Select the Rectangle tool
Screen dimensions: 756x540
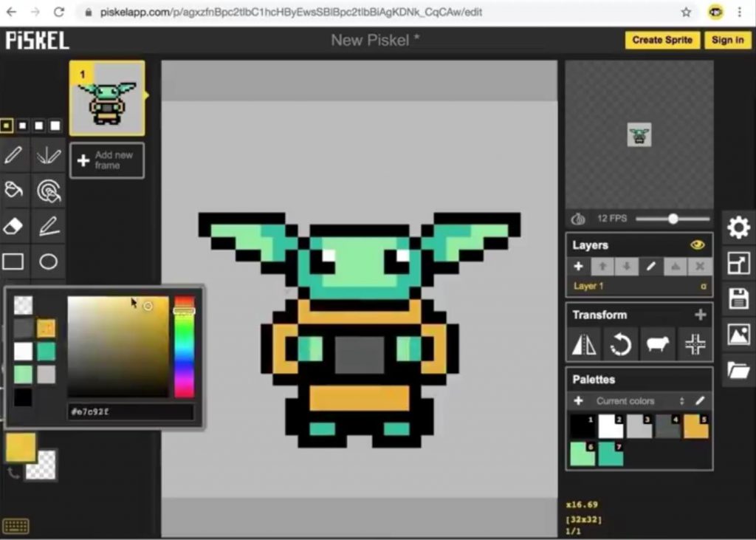tap(13, 262)
